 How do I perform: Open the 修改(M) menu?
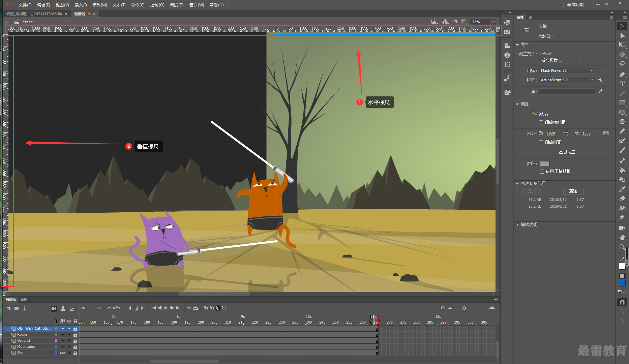click(x=99, y=5)
